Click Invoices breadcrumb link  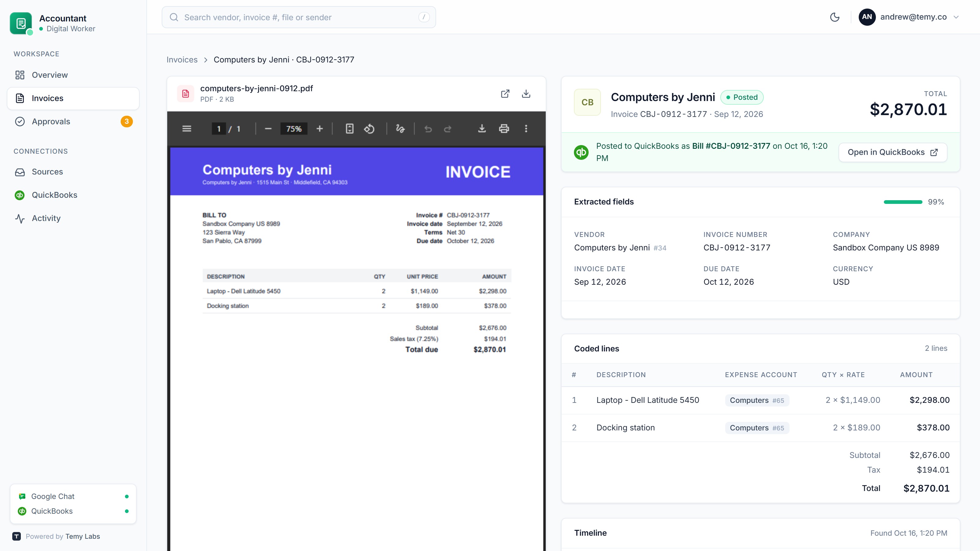click(x=182, y=60)
